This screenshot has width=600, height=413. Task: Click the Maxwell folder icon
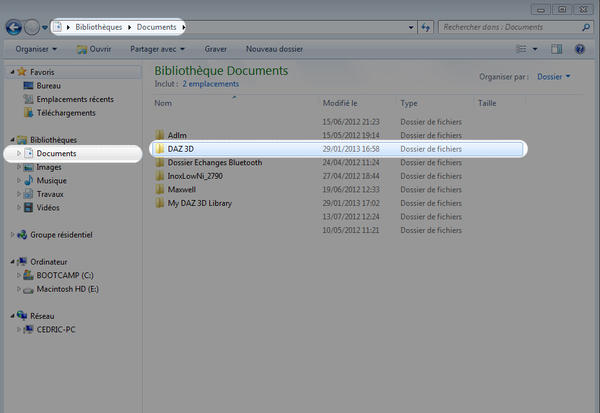160,189
